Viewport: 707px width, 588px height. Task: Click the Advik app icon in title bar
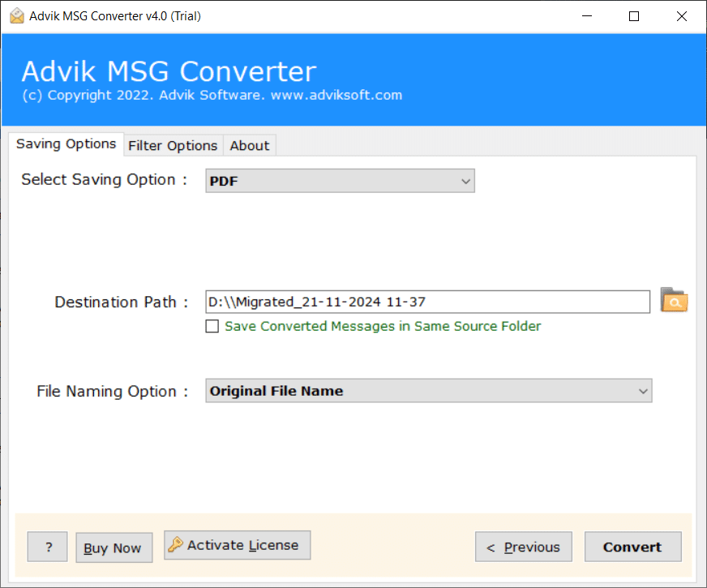coord(17,15)
